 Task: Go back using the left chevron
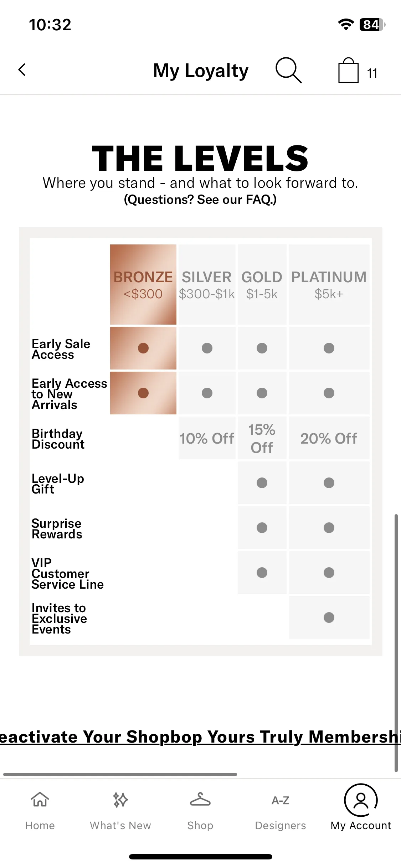(x=22, y=70)
